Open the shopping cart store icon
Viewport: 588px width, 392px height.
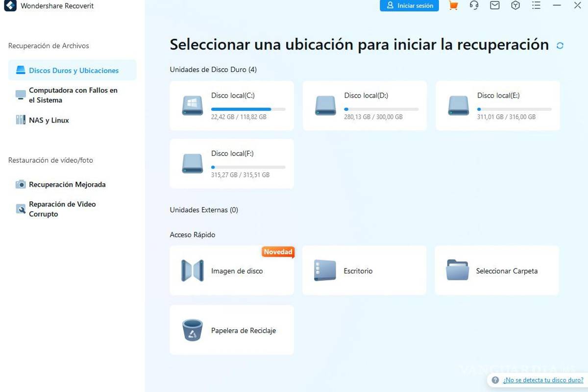point(453,5)
